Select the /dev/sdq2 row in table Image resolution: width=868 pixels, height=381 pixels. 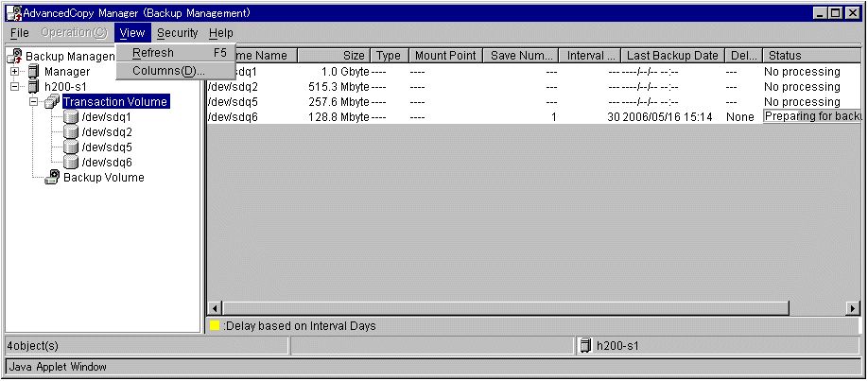(533, 87)
